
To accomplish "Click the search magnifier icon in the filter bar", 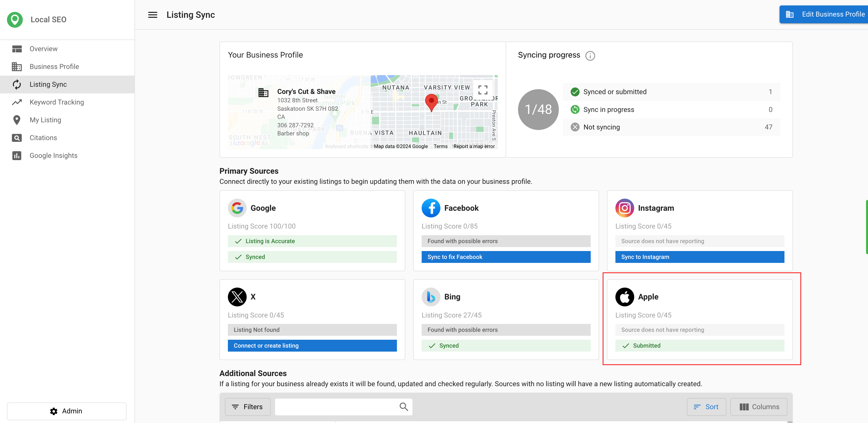I will click(404, 407).
